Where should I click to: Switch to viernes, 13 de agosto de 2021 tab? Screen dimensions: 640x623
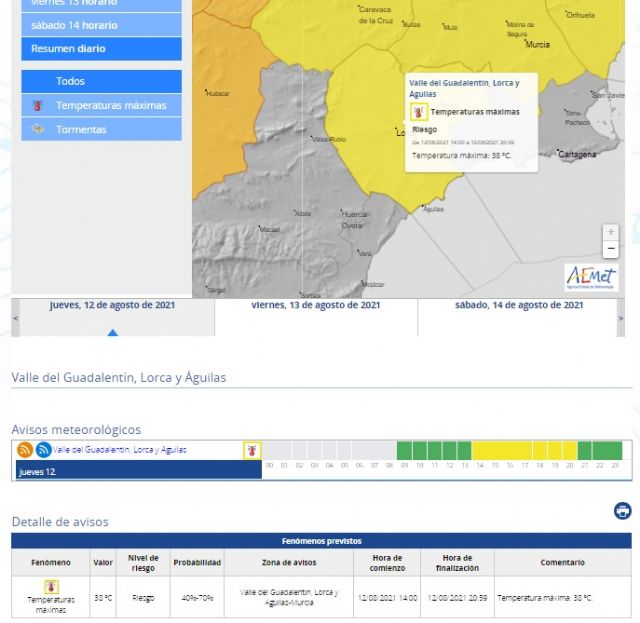[315, 305]
